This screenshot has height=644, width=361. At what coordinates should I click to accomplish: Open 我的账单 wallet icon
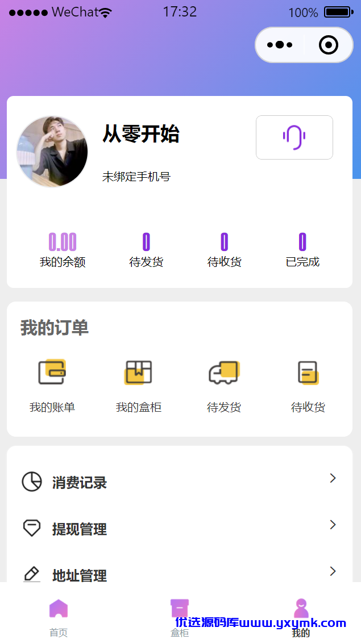[52, 372]
